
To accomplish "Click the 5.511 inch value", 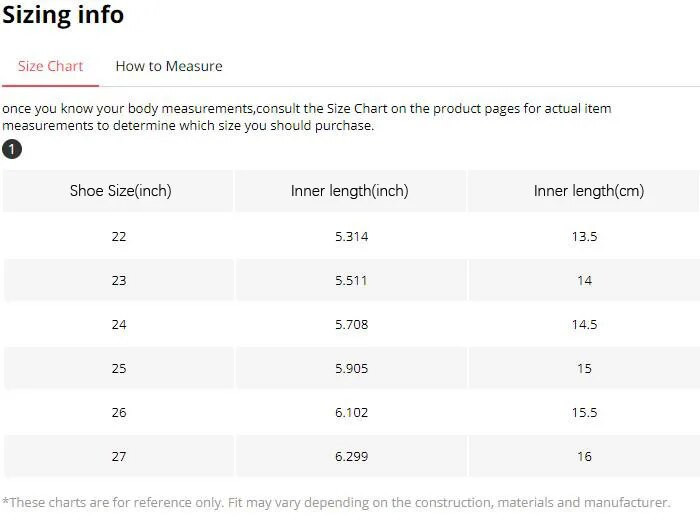I will (x=350, y=281).
